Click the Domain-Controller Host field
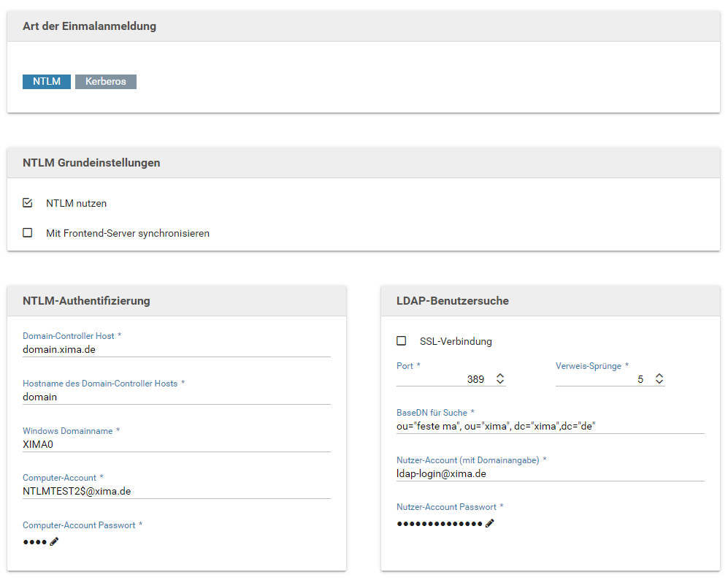Viewport: 728px width, 583px height. 176,349
